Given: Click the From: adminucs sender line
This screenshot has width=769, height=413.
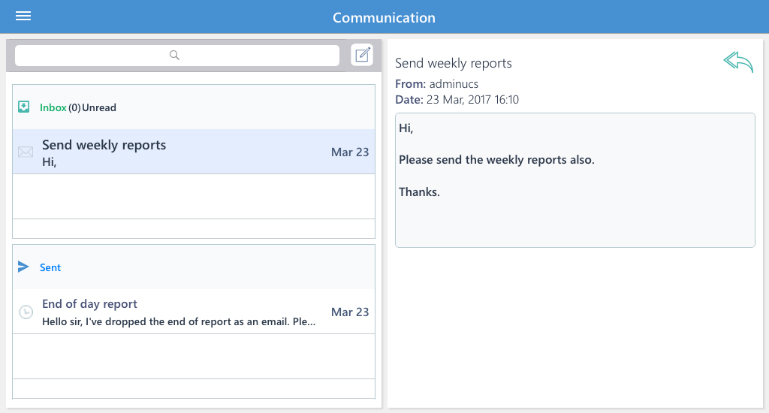Looking at the screenshot, I should [436, 84].
